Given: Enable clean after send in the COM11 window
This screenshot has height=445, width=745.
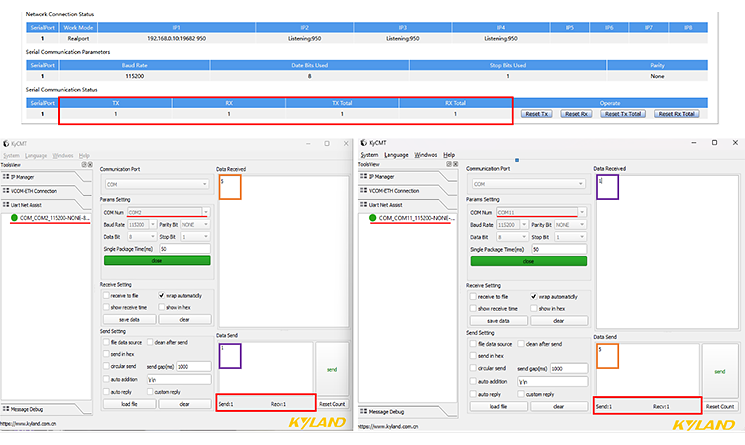Looking at the screenshot, I should pyautogui.click(x=521, y=344).
